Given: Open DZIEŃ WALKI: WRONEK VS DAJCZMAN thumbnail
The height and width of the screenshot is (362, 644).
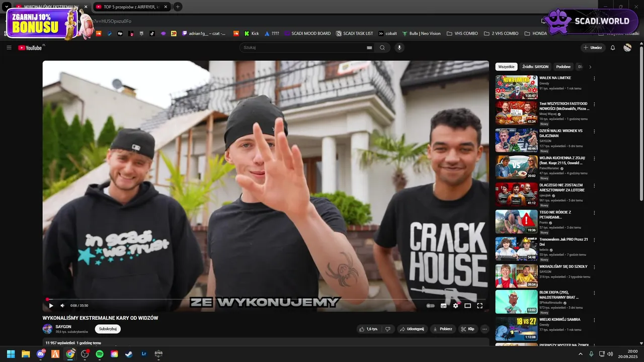Looking at the screenshot, I should 516,140.
